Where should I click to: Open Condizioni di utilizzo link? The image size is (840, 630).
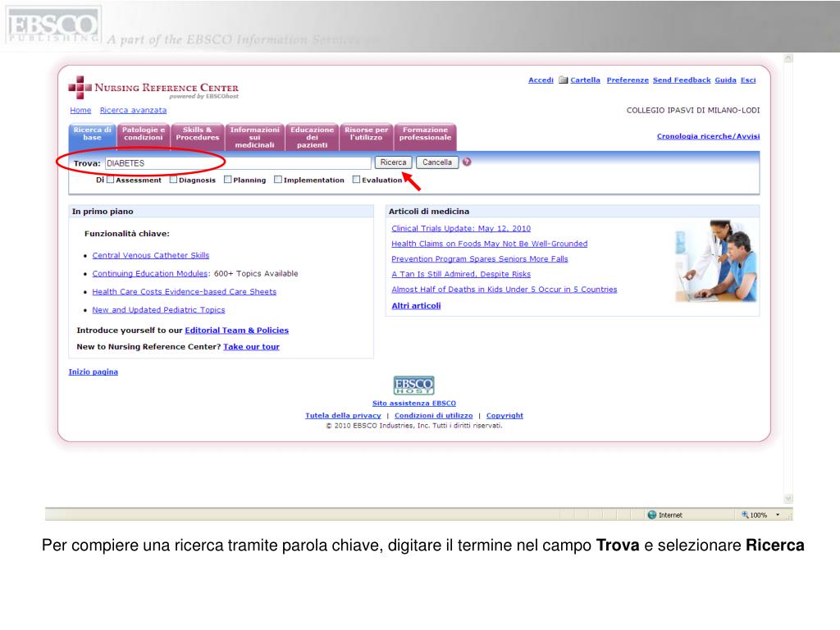click(x=433, y=415)
